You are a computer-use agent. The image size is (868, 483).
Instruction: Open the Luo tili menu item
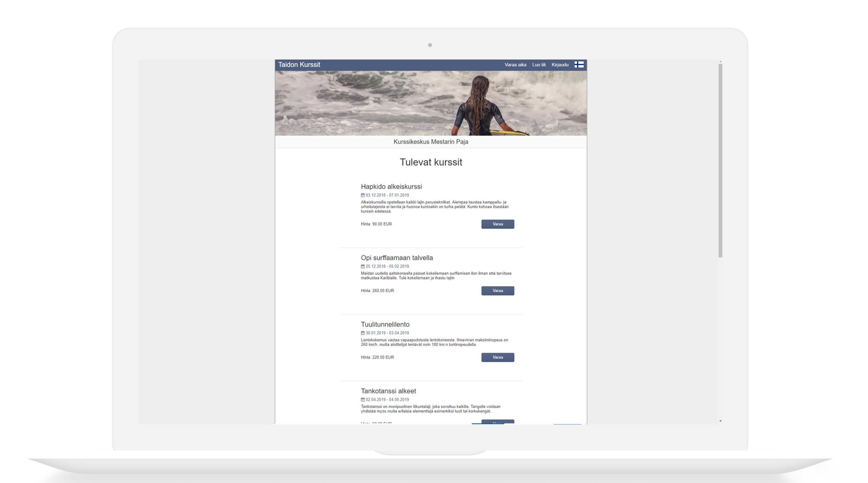pos(539,65)
